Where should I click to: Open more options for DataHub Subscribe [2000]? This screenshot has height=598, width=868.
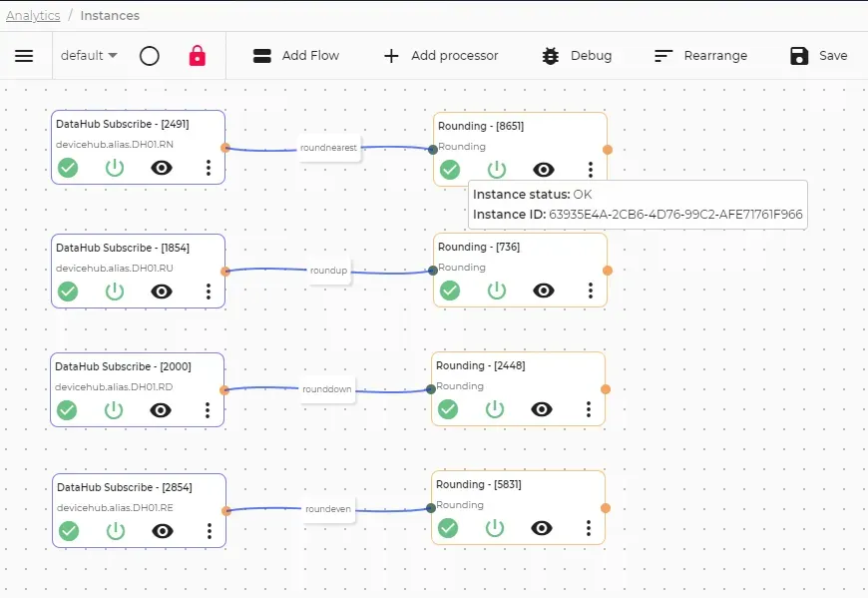tap(208, 410)
